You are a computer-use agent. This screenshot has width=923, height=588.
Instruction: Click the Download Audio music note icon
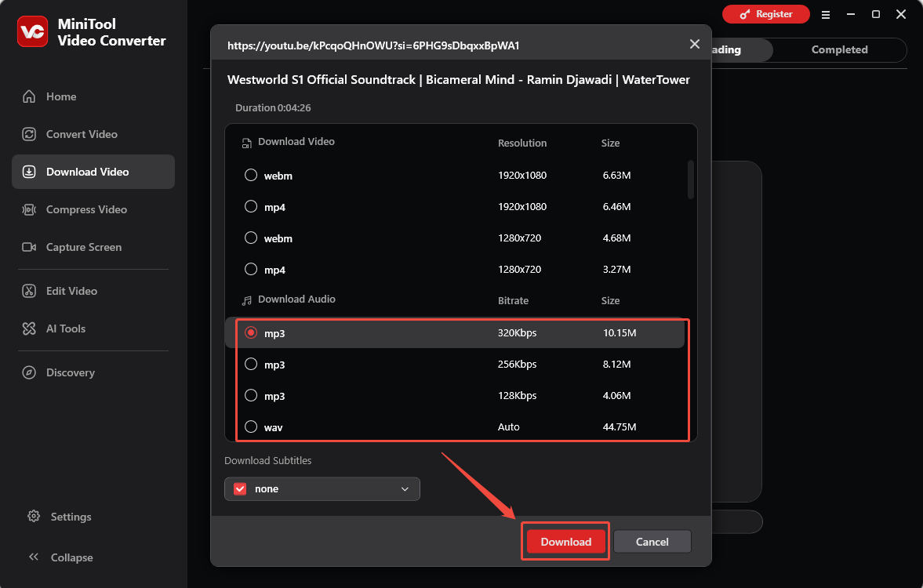(x=247, y=300)
